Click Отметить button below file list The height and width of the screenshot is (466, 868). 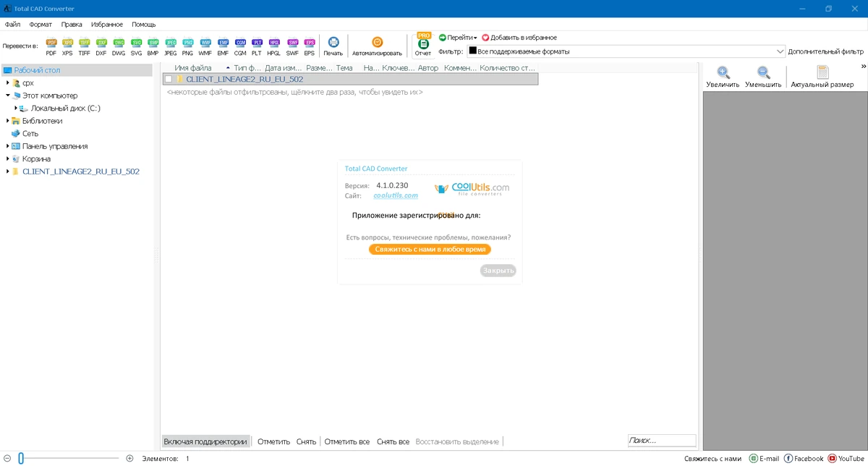[x=273, y=441]
